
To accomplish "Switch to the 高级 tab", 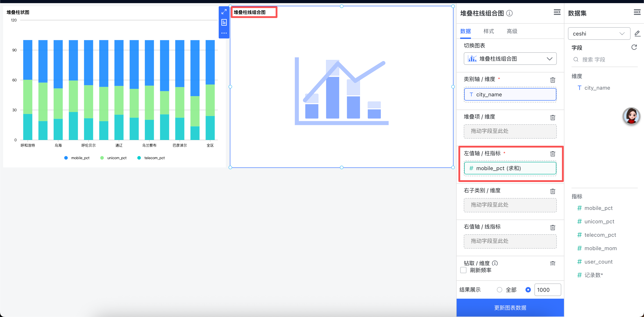I will [x=512, y=31].
